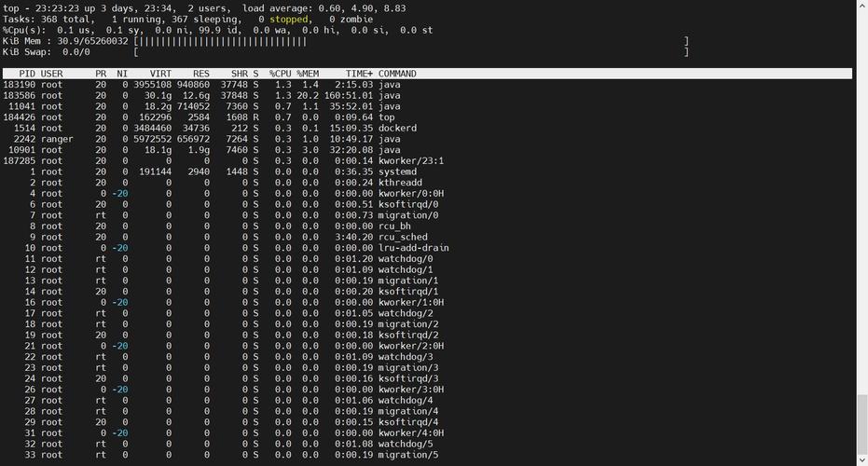Click the migration/0 command
The height and width of the screenshot is (466, 868).
[x=408, y=215]
